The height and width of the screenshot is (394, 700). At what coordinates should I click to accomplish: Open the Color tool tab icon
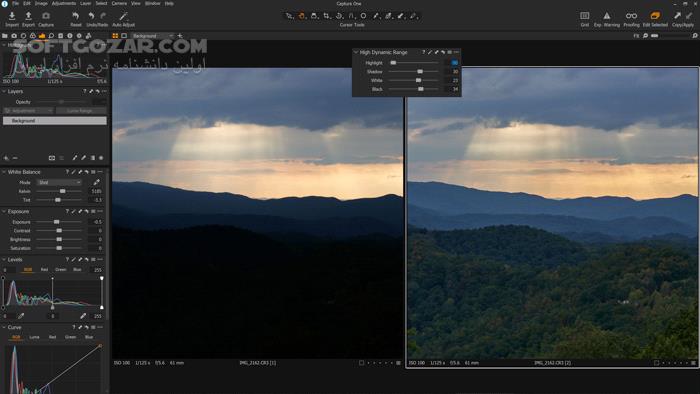click(x=33, y=36)
